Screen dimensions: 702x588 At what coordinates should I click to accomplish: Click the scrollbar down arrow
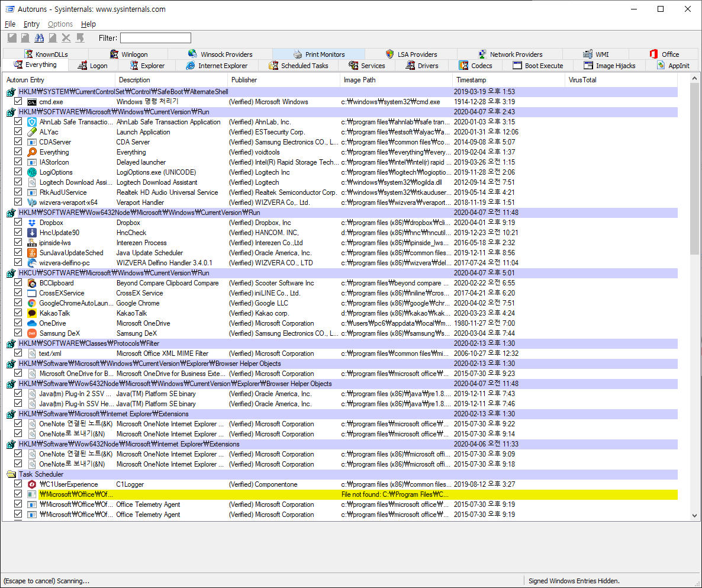694,515
